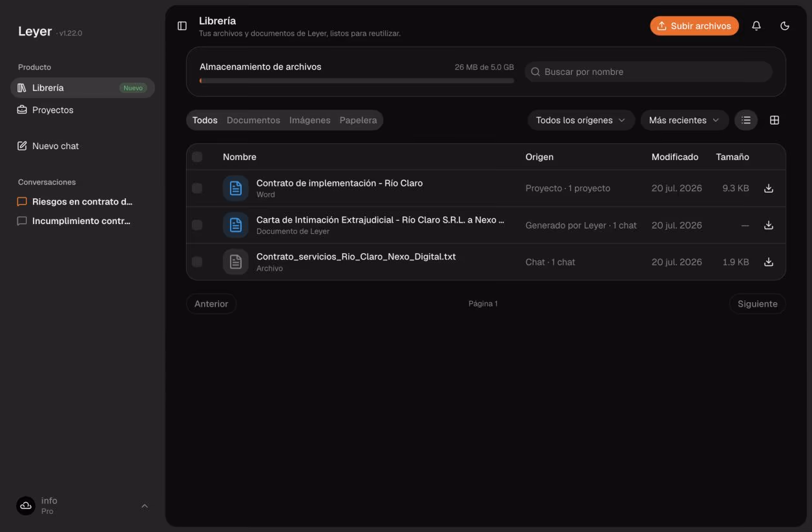Click Generado por Leyer · 1 chat cell
This screenshot has width=812, height=532.
[581, 225]
